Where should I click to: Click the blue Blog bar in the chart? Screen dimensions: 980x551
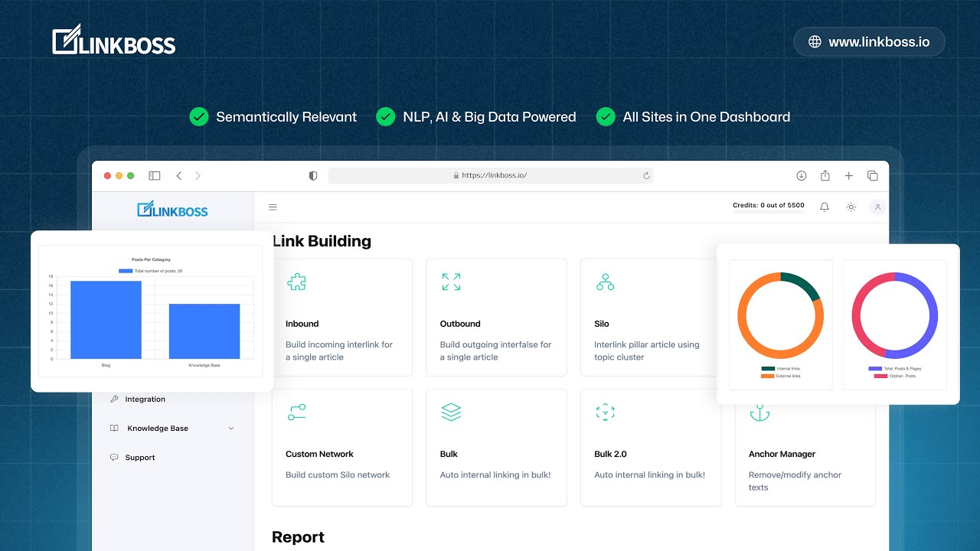tap(106, 320)
